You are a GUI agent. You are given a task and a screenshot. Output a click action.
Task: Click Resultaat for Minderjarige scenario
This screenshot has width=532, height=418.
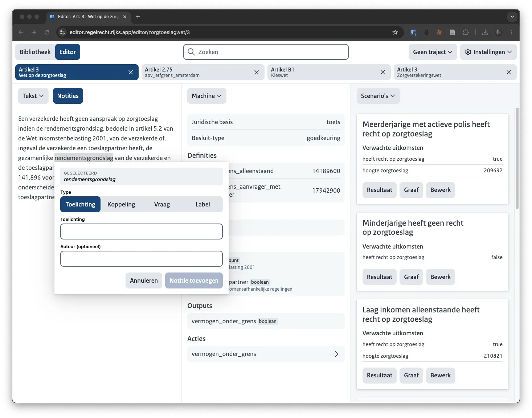click(380, 277)
